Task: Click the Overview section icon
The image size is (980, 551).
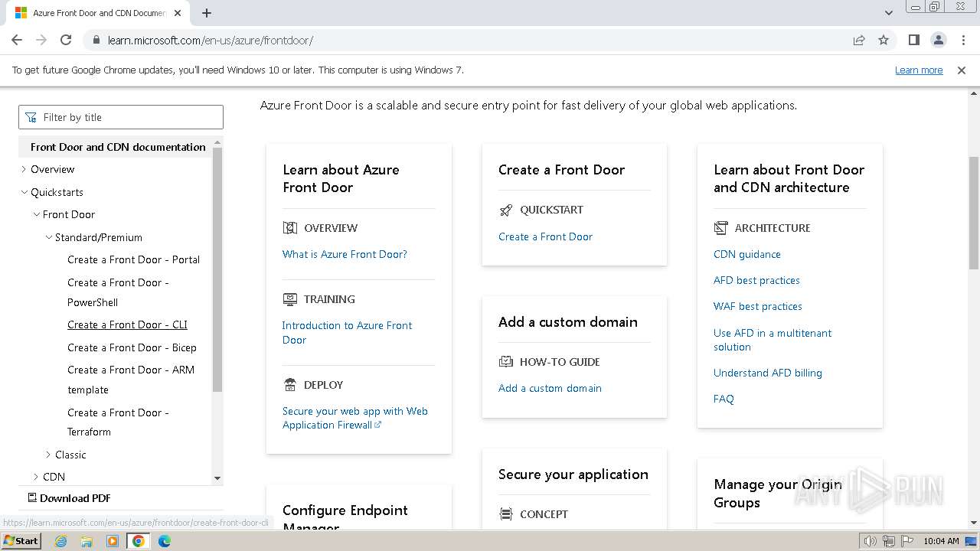Action: coord(289,227)
